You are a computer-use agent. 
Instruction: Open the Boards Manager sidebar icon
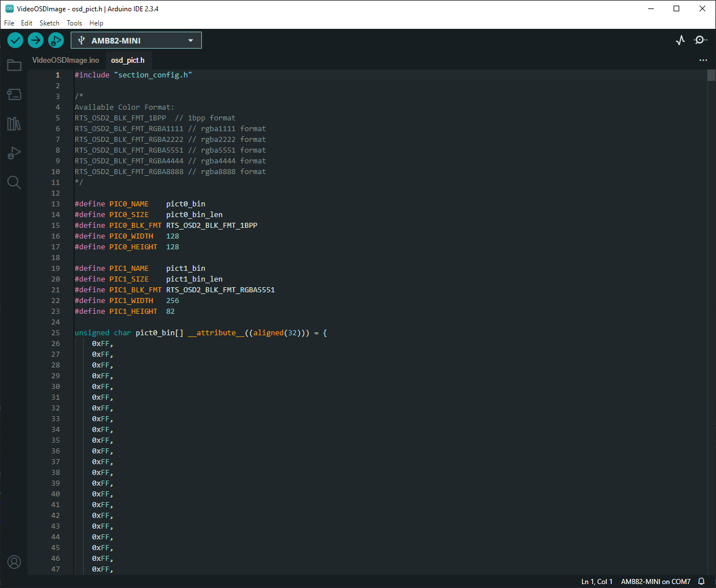point(14,94)
